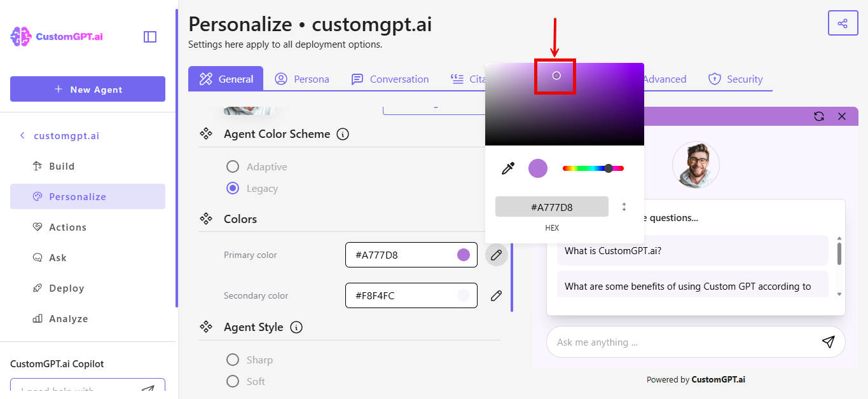Open the Actions section

point(66,227)
